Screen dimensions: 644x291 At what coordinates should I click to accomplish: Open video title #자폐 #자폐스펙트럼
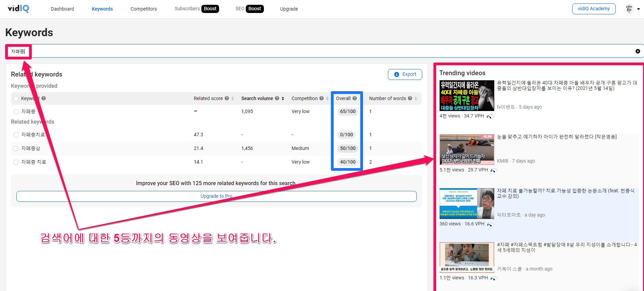coord(567,247)
